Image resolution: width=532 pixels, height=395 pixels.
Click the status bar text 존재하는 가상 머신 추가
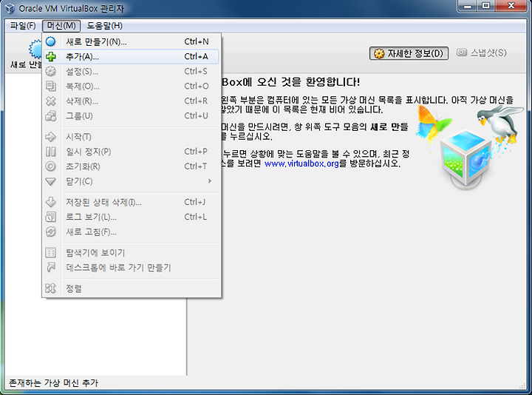[53, 383]
